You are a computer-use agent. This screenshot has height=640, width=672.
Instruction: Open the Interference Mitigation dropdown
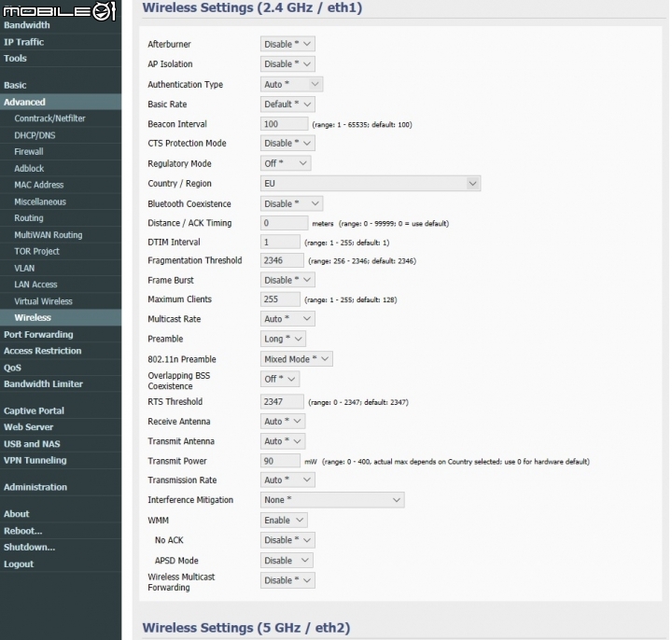(331, 500)
